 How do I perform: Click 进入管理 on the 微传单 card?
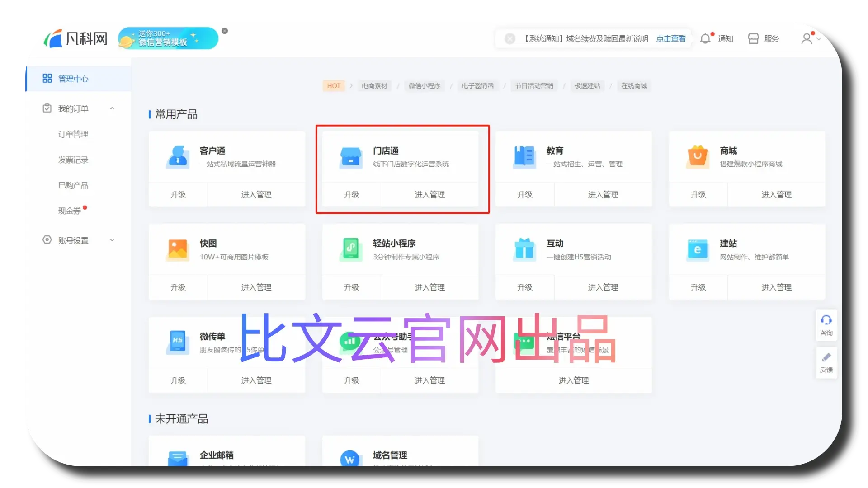256,380
